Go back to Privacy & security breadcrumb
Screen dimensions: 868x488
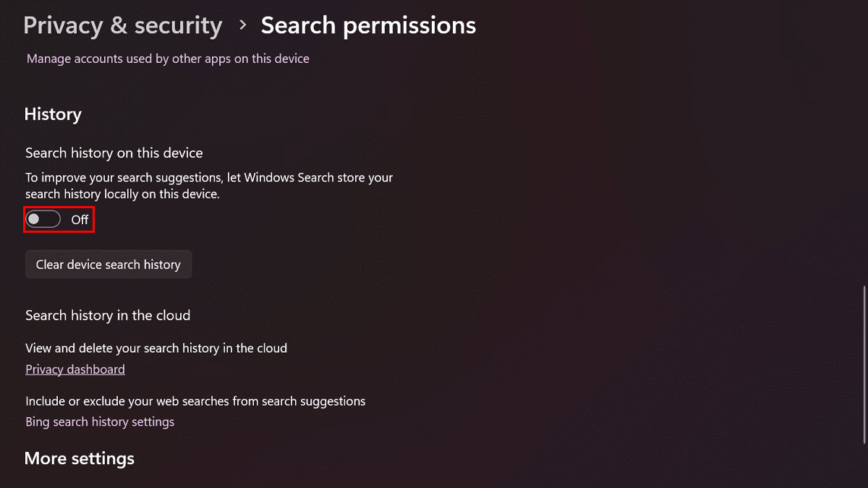pos(122,26)
